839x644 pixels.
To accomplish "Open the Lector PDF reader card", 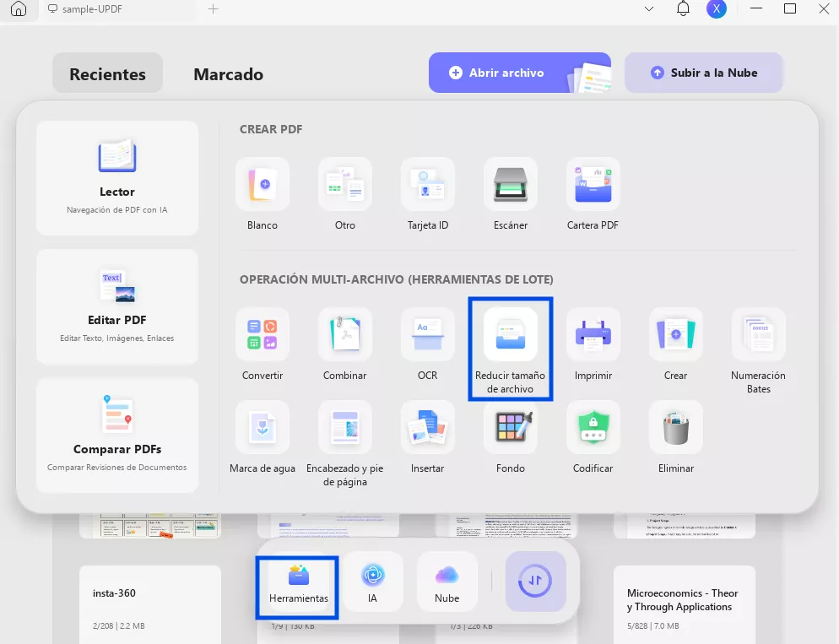I will click(x=117, y=178).
